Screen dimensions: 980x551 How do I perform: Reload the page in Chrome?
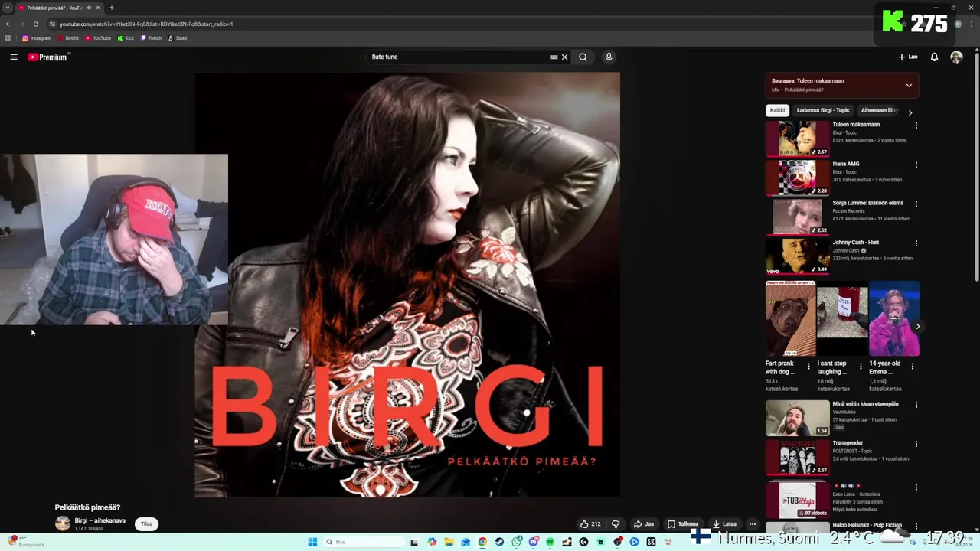click(x=35, y=24)
